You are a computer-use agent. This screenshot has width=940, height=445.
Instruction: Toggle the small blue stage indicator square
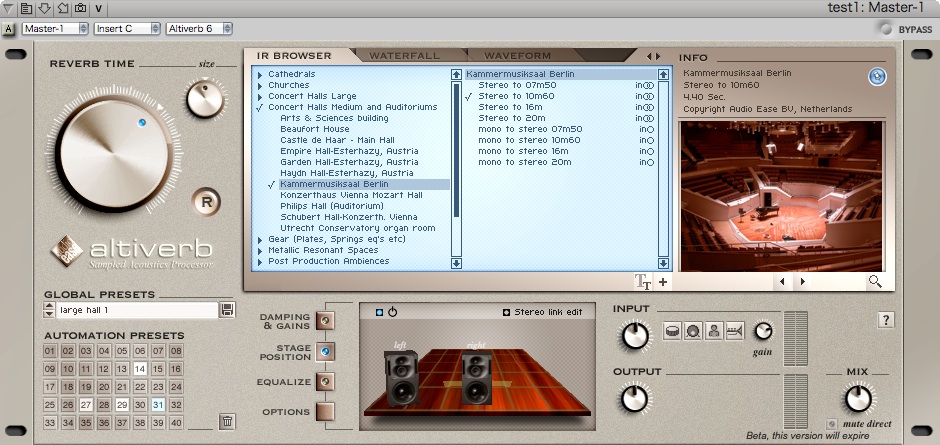point(379,312)
